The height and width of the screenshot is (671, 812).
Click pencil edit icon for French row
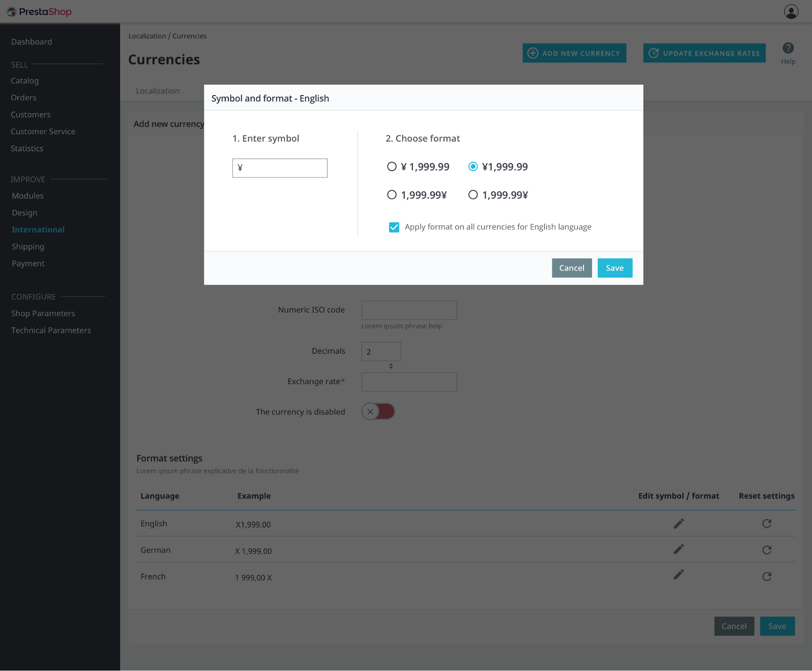[678, 575]
